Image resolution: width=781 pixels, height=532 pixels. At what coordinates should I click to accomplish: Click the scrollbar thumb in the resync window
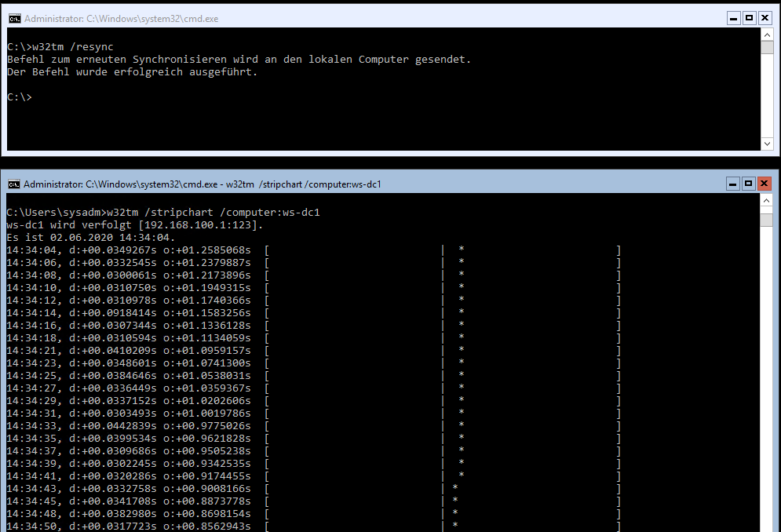pyautogui.click(x=767, y=47)
